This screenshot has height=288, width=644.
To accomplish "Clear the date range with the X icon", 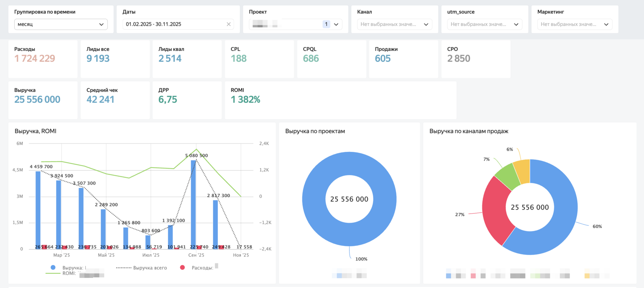I will click(x=229, y=24).
